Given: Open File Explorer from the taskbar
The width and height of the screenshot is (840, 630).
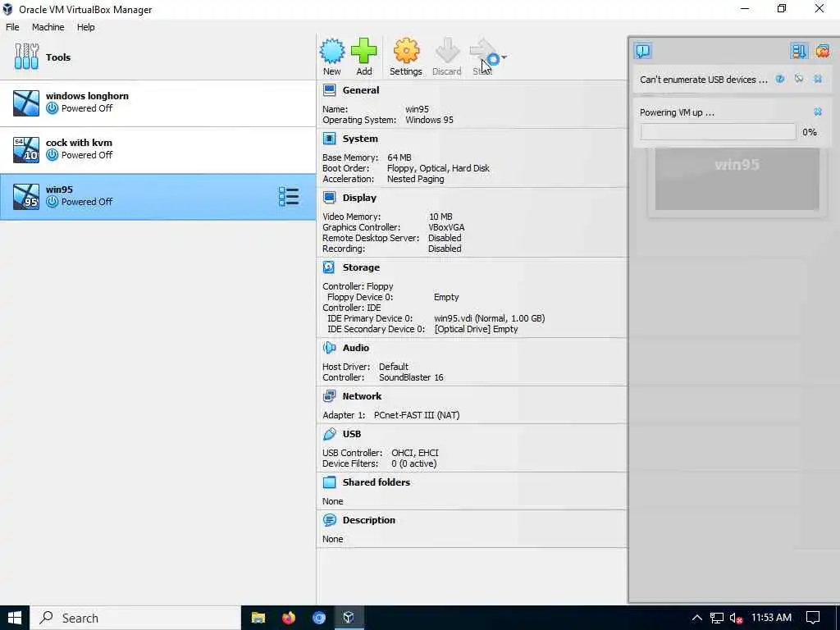Looking at the screenshot, I should coord(258,618).
